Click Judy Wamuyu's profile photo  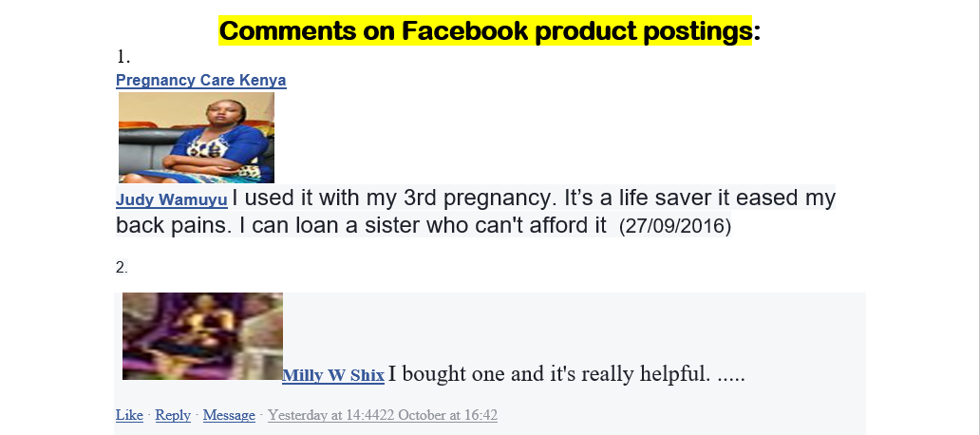pyautogui.click(x=197, y=138)
